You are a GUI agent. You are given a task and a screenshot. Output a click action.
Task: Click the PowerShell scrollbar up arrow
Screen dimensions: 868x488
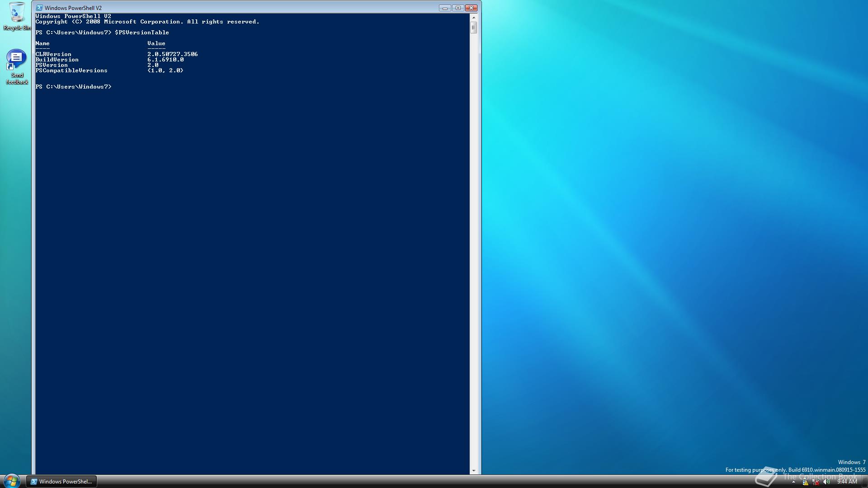pos(474,17)
